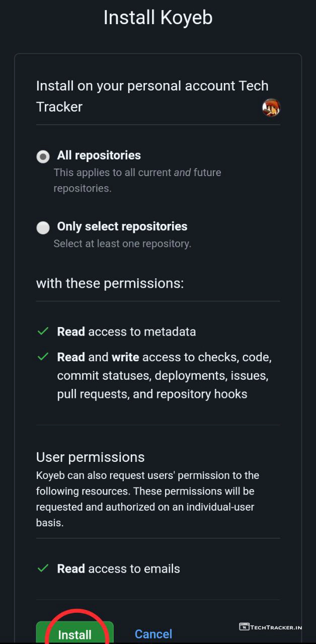Click the User permissions heading

pos(90,457)
